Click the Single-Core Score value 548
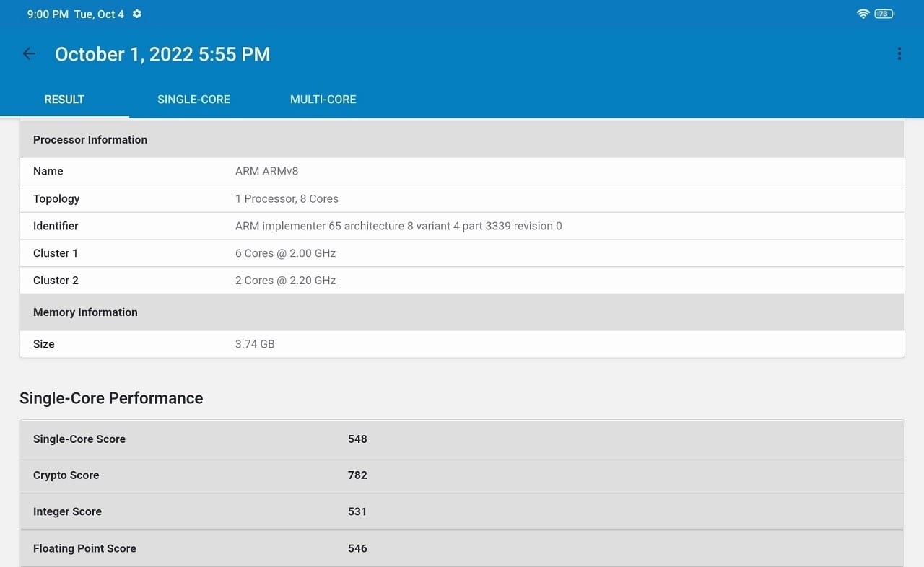The width and height of the screenshot is (924, 567). pos(357,439)
